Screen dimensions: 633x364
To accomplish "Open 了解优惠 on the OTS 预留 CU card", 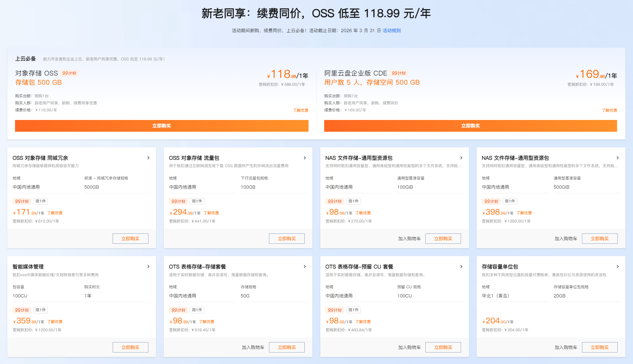I will (363, 322).
